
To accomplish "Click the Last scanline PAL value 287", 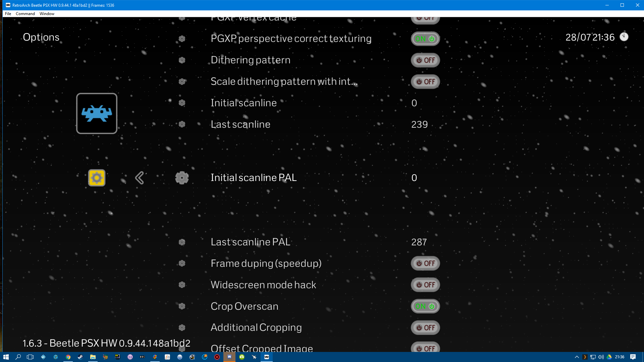I will [x=419, y=242].
